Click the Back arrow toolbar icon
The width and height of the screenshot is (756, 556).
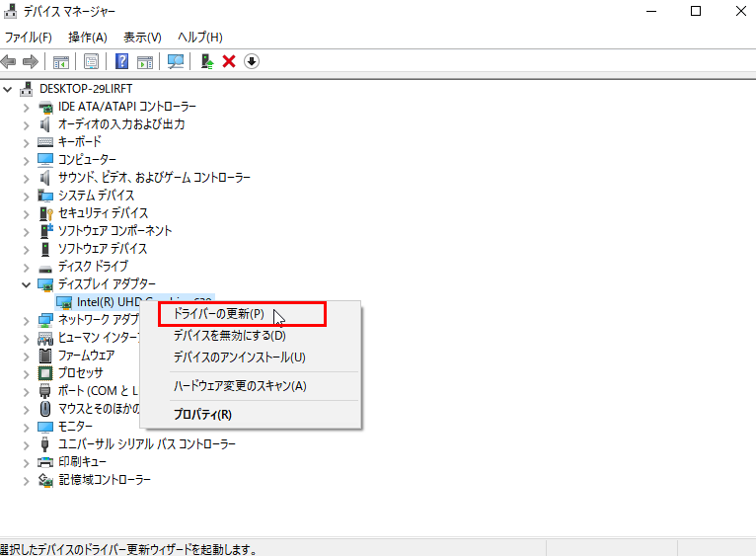tap(9, 61)
